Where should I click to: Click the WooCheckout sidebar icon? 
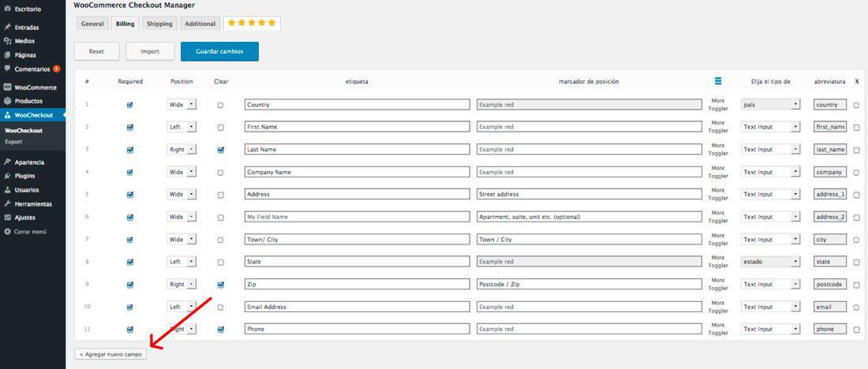(7, 116)
